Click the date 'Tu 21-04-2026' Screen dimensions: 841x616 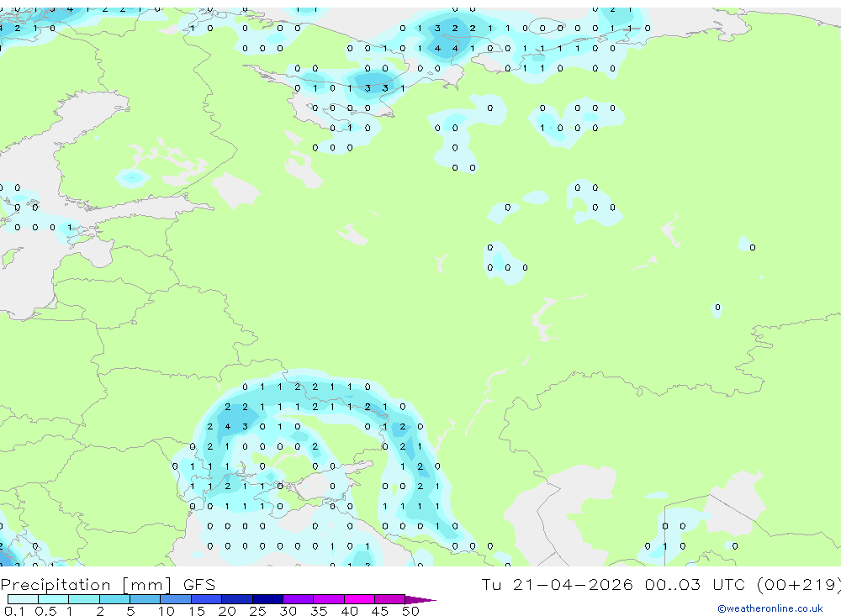(x=557, y=584)
